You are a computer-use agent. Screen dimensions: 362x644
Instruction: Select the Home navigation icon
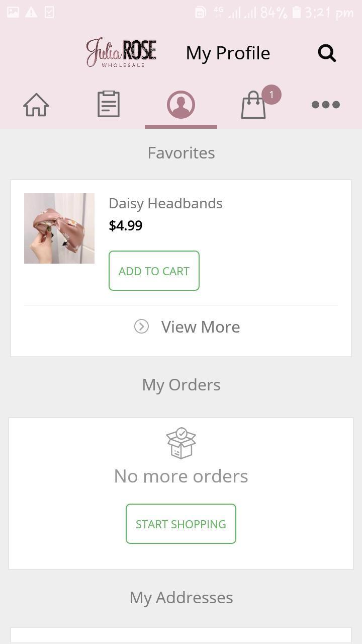click(x=36, y=104)
